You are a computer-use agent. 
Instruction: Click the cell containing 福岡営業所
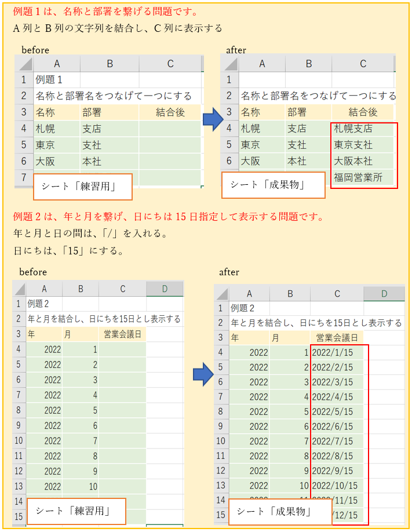click(358, 178)
